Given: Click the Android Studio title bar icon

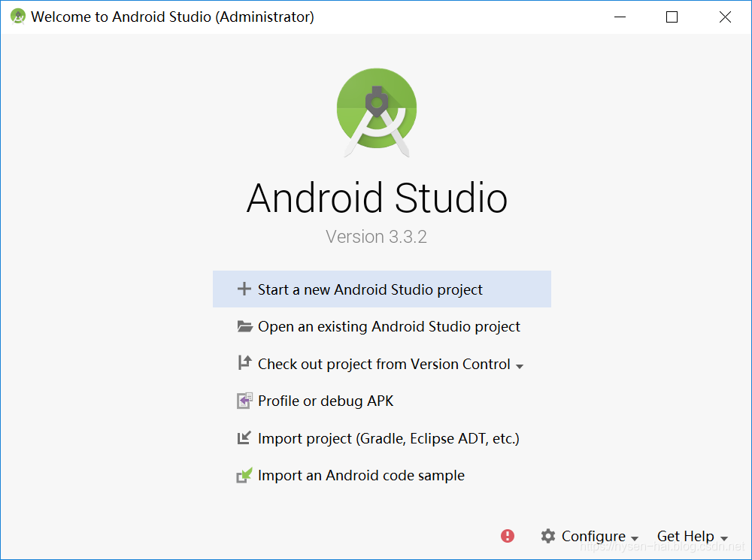Looking at the screenshot, I should pyautogui.click(x=18, y=17).
